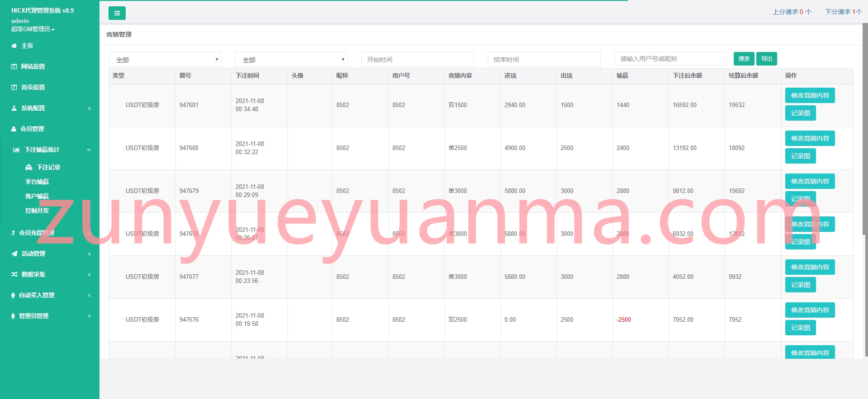
Task: Click the 网站设置 sidebar icon
Action: pos(14,66)
